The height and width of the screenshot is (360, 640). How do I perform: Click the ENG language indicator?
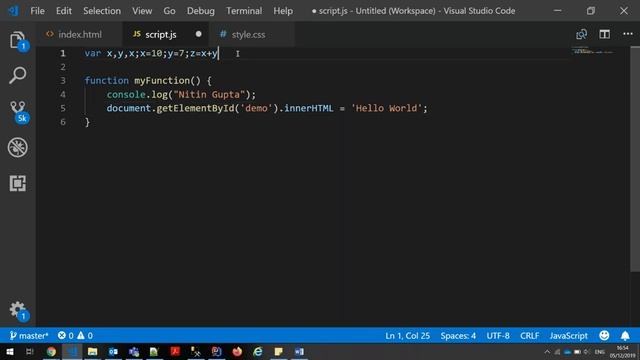600,352
